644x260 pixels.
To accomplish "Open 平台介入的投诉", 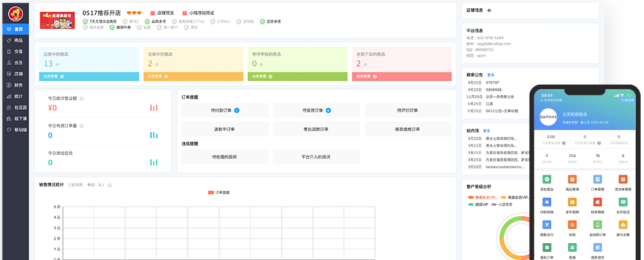I will [x=317, y=157].
